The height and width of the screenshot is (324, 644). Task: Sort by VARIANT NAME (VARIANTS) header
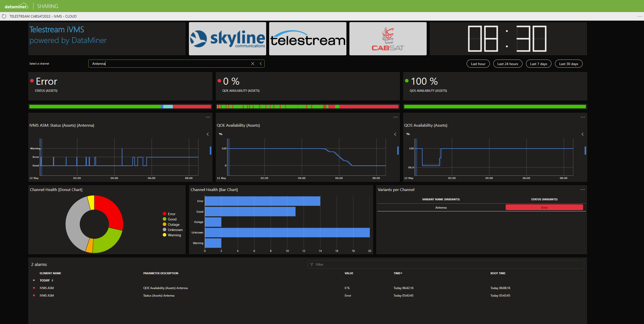point(441,199)
